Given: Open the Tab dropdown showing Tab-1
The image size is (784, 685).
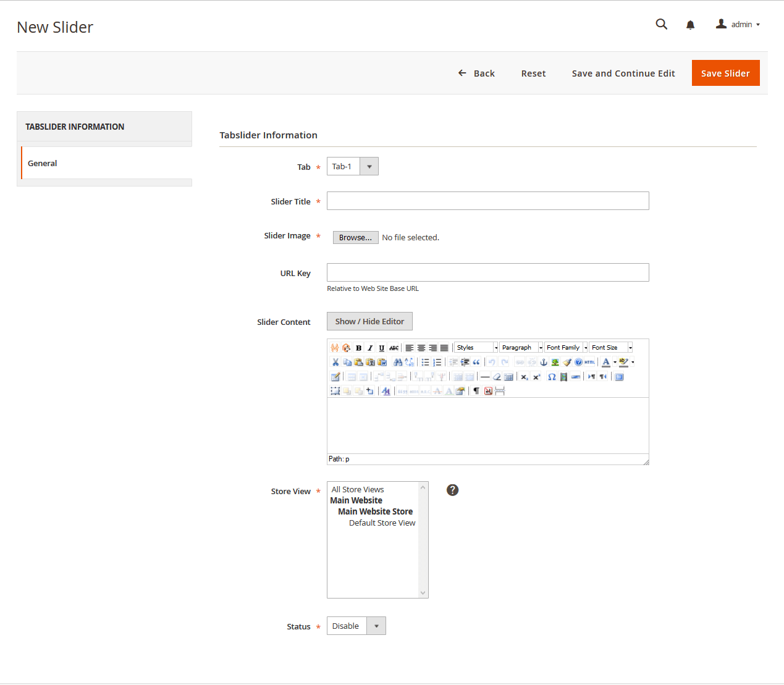Looking at the screenshot, I should (352, 166).
